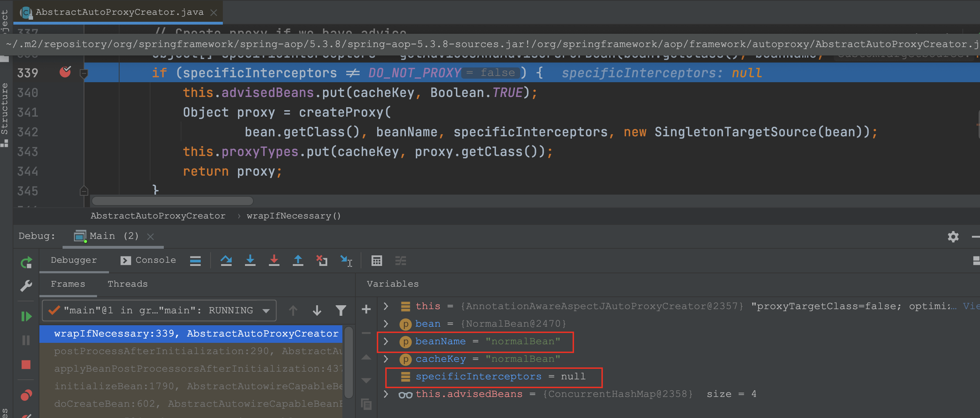
Task: Click the Pause Program icon
Action: pyautogui.click(x=26, y=340)
